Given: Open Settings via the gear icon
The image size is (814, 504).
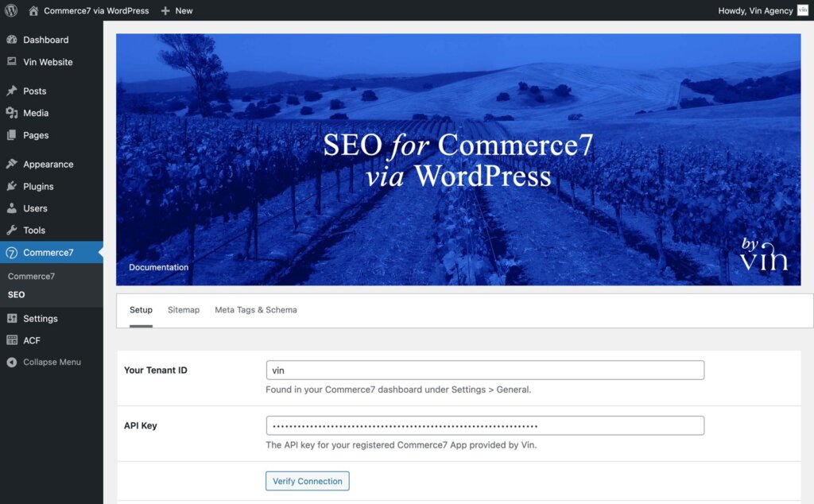Looking at the screenshot, I should [12, 318].
